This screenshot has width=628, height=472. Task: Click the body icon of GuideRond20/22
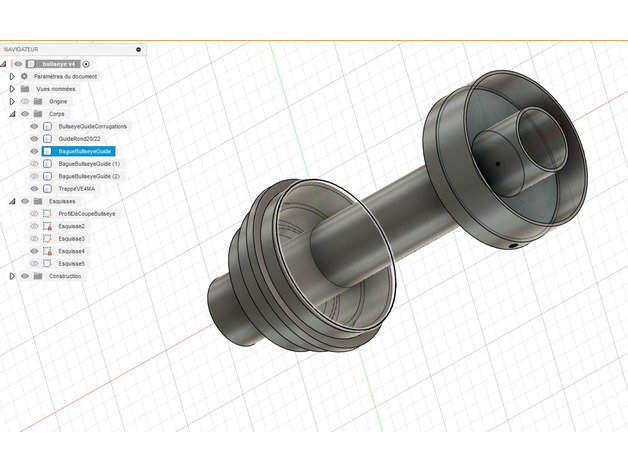tap(47, 139)
